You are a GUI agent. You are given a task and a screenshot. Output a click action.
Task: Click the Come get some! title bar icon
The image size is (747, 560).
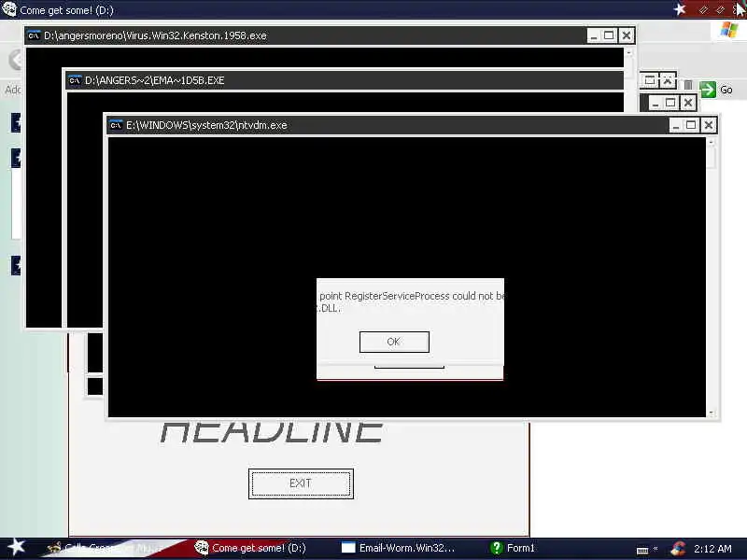coord(9,9)
